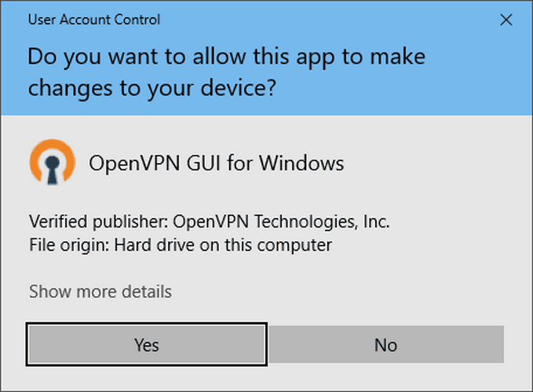This screenshot has height=392, width=533.
Task: Deny the request with the No button
Action: [x=386, y=344]
